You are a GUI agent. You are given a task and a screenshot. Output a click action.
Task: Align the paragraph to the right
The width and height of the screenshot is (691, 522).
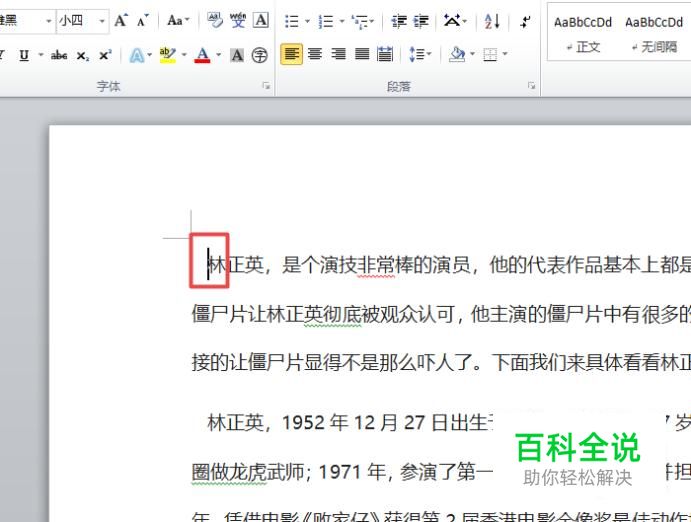coord(338,54)
